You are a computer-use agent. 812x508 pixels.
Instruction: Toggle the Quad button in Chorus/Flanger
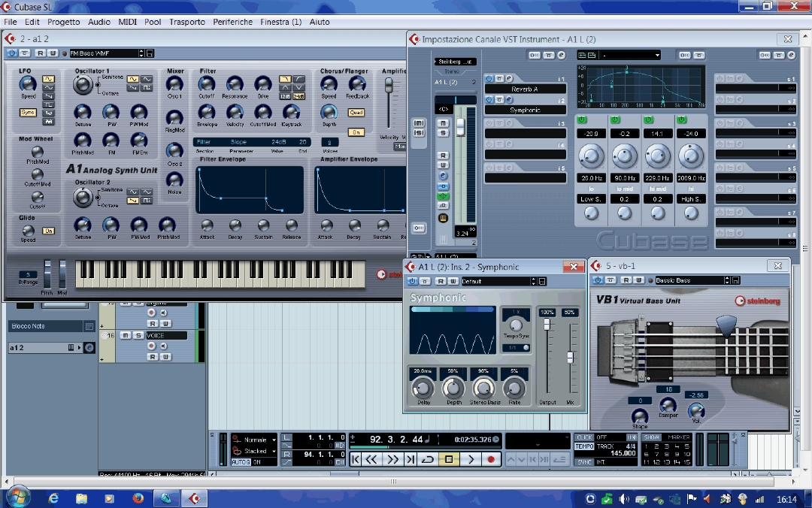pyautogui.click(x=356, y=113)
